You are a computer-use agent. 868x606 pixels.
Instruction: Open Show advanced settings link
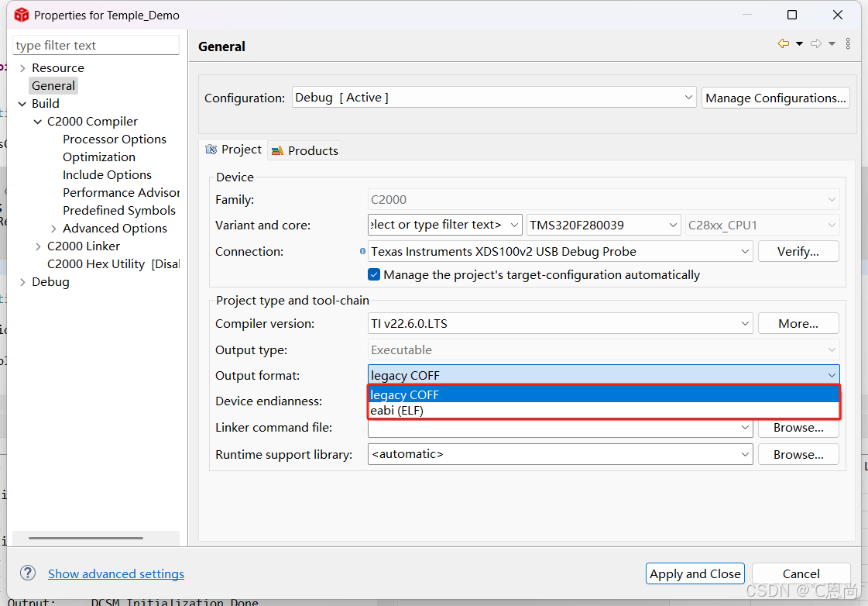pos(116,574)
